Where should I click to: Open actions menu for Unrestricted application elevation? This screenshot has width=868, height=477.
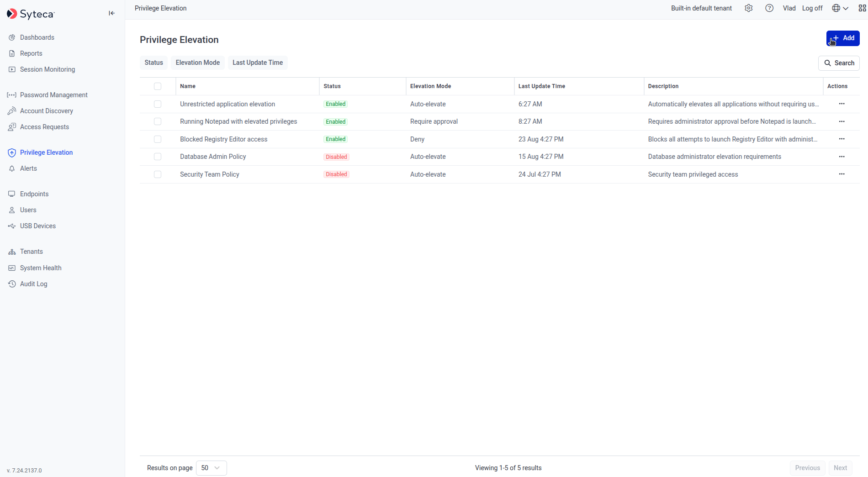[842, 104]
